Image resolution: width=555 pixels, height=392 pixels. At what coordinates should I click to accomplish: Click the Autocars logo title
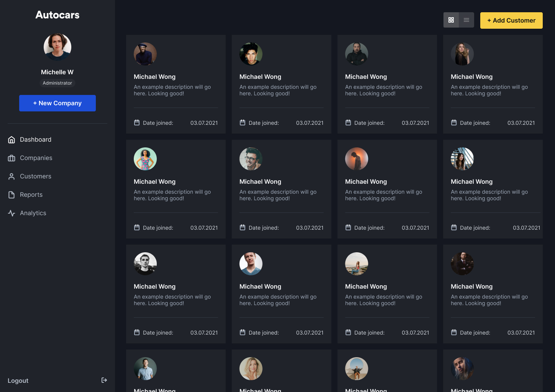point(57,15)
